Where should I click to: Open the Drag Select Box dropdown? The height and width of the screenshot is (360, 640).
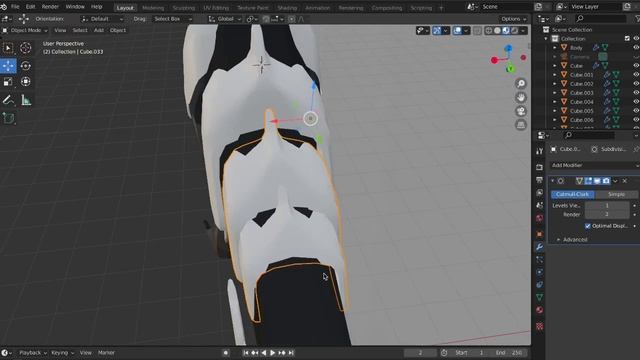click(173, 19)
